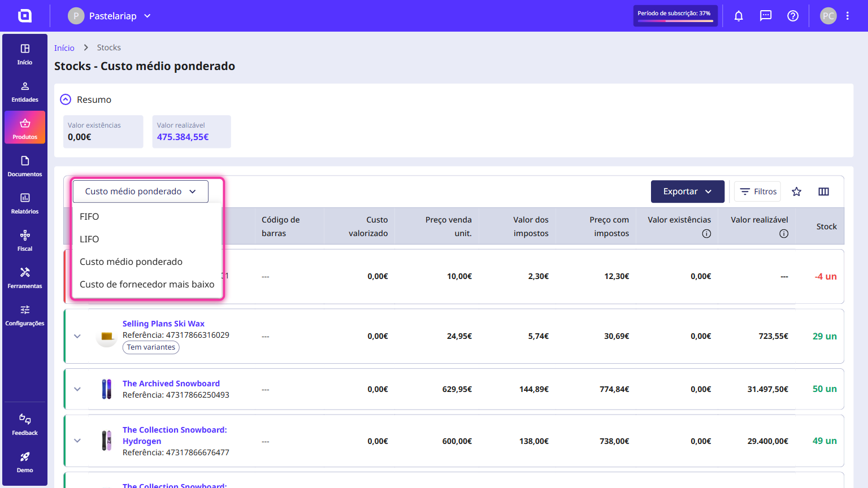Viewport: 868px width, 488px height.
Task: Open the column layout icon
Action: 824,191
